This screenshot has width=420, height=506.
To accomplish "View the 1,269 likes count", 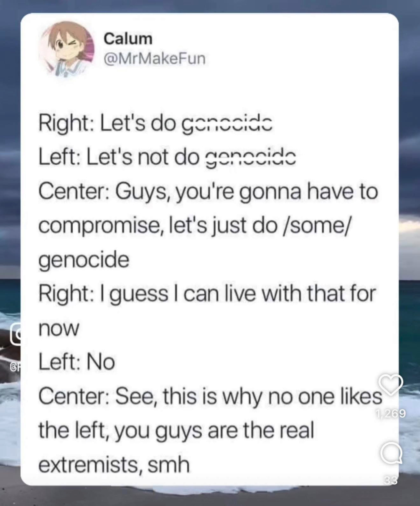I will tap(391, 414).
